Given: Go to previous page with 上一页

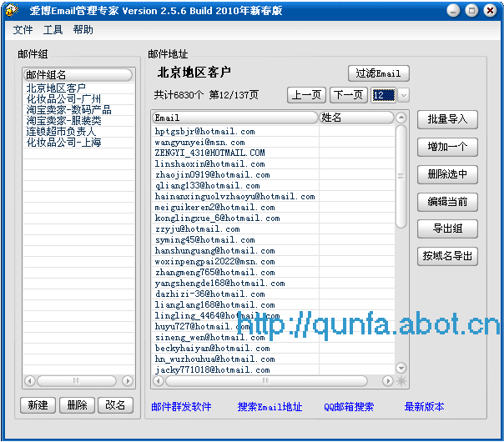Looking at the screenshot, I should [306, 95].
